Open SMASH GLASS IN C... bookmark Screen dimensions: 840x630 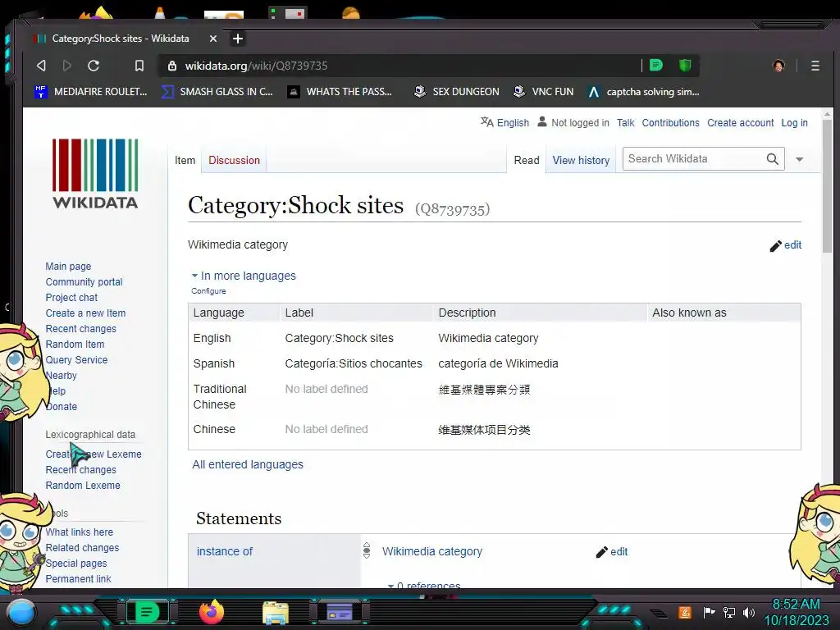tap(217, 92)
